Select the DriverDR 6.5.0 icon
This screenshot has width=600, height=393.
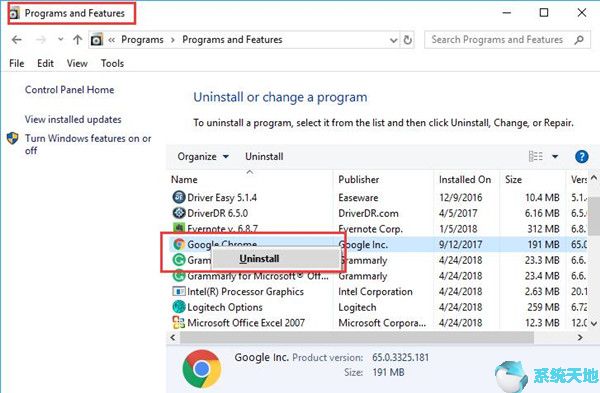pyautogui.click(x=179, y=213)
